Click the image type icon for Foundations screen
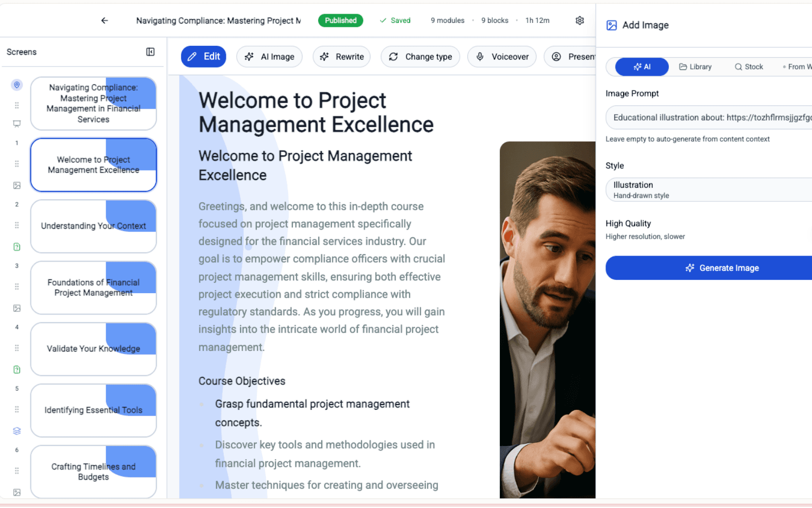The image size is (812, 508). coord(17,308)
